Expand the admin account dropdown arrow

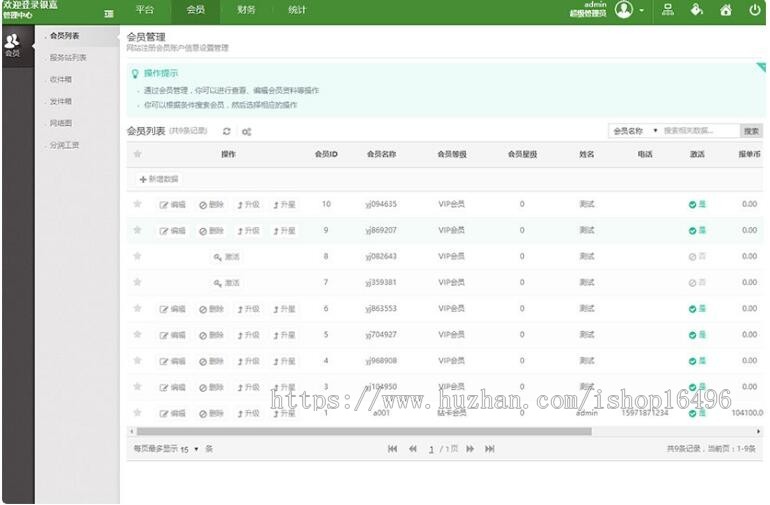641,10
